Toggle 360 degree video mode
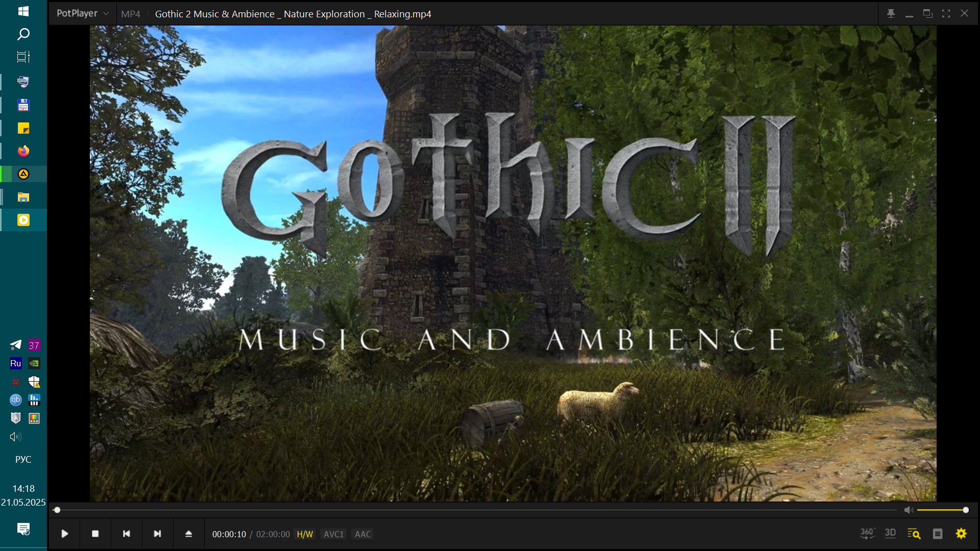The width and height of the screenshot is (980, 551). [x=867, y=534]
